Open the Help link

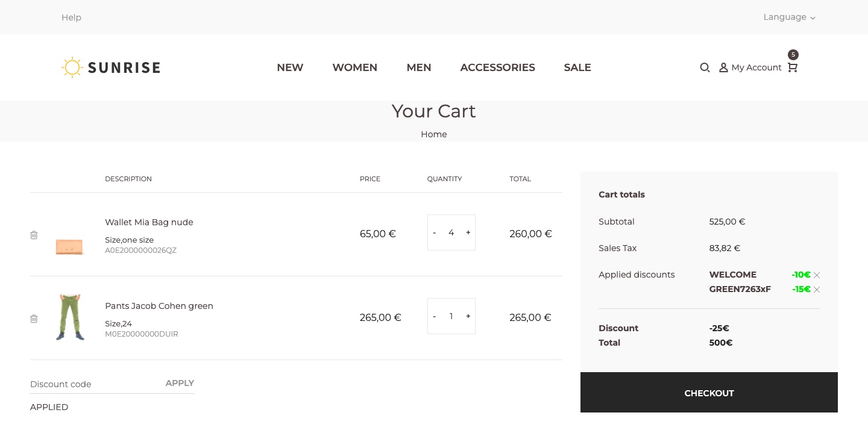point(71,17)
